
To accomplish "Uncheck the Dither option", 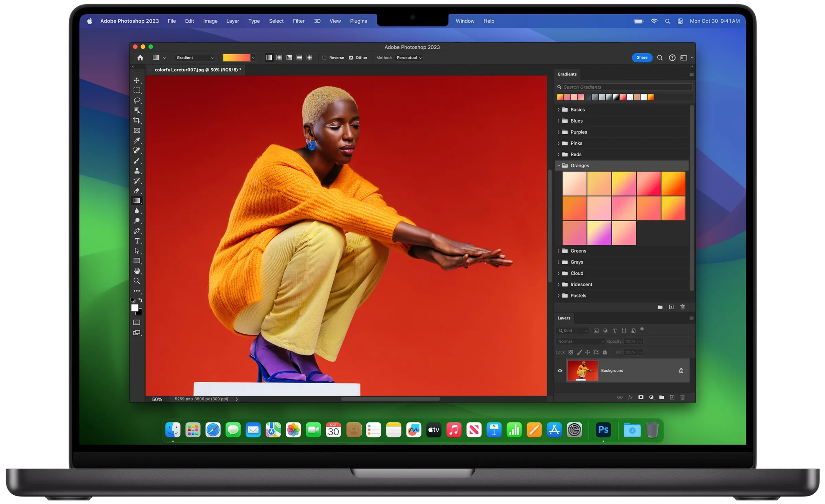I will [x=351, y=58].
